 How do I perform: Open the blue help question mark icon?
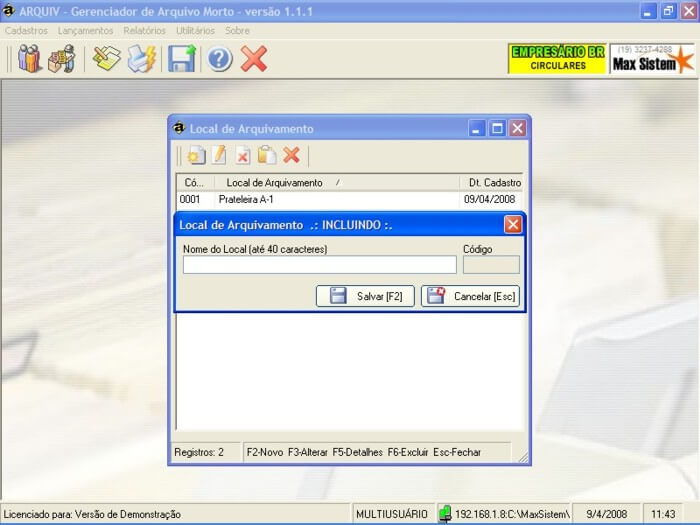coord(220,59)
